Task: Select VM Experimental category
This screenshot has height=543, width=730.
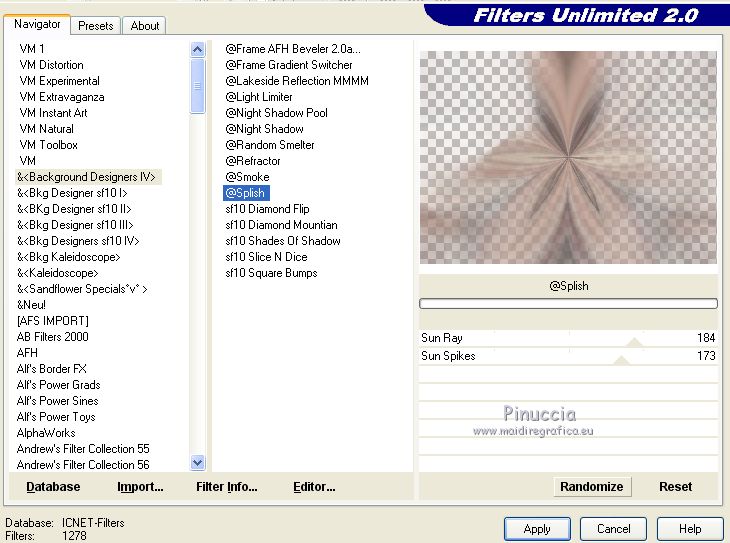Action: [60, 81]
